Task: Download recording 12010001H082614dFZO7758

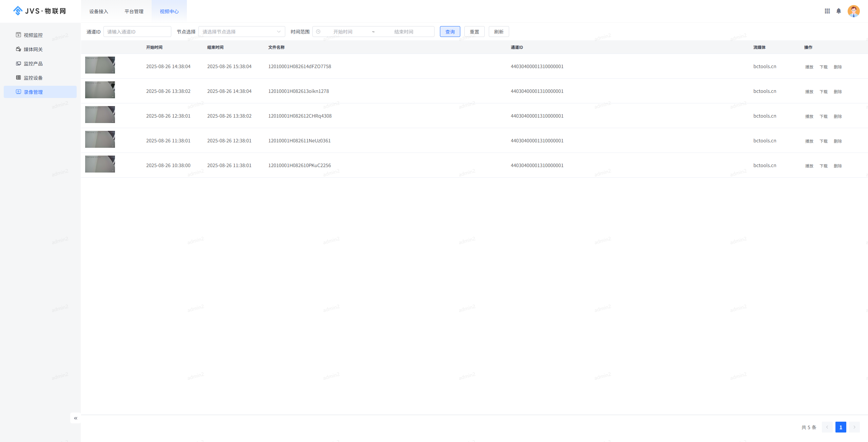Action: click(823, 67)
